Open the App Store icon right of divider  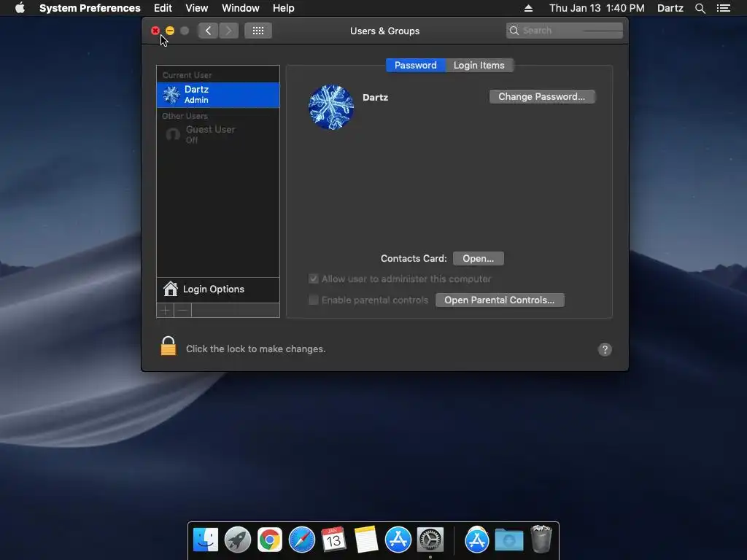tap(477, 540)
